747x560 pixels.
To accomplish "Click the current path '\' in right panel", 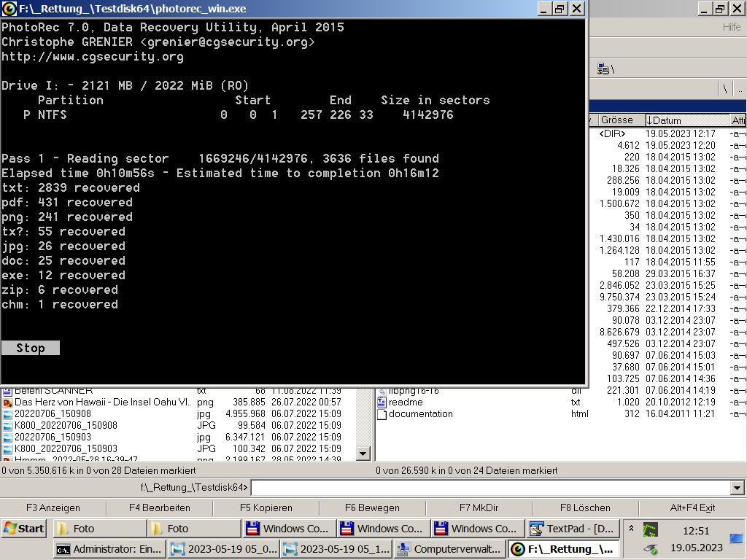I will 613,69.
